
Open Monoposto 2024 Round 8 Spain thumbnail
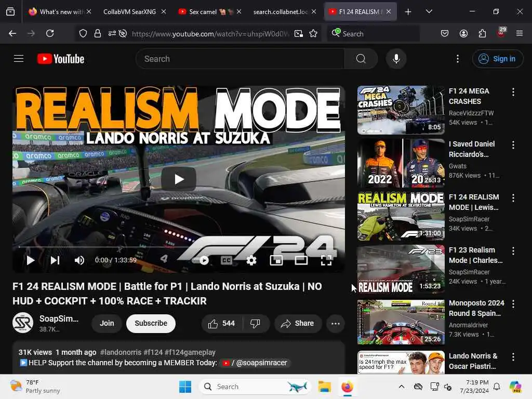coord(401,322)
